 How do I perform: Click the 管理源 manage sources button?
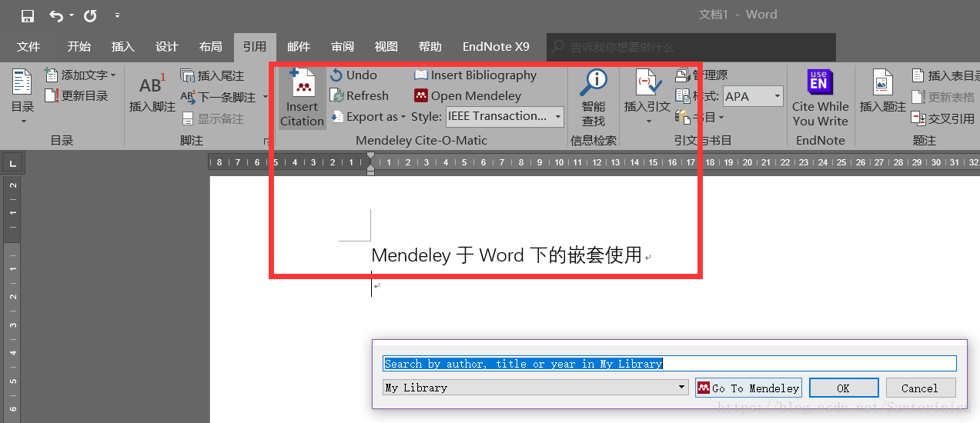tap(701, 75)
